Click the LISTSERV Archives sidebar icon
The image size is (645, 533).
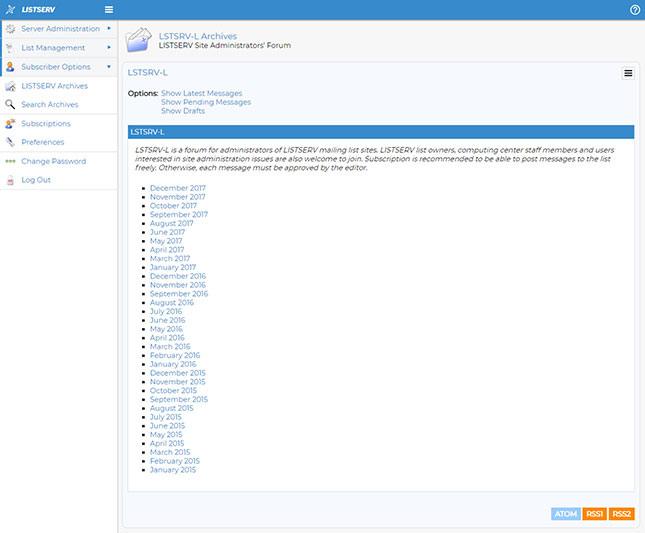point(10,86)
